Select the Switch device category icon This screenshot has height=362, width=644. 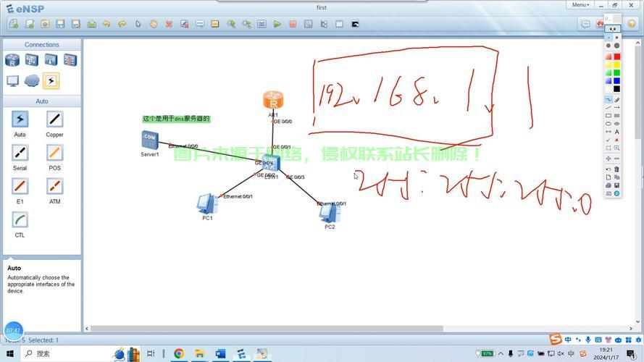(x=32, y=60)
